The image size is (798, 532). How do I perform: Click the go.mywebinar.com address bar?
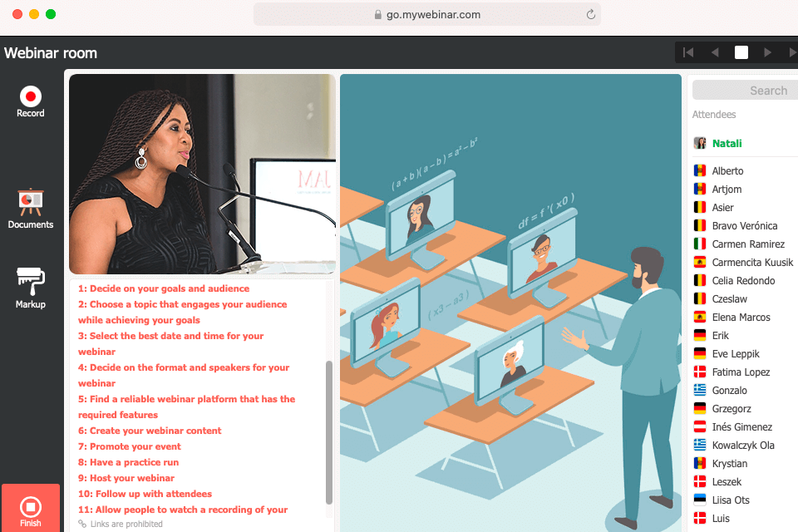(427, 14)
